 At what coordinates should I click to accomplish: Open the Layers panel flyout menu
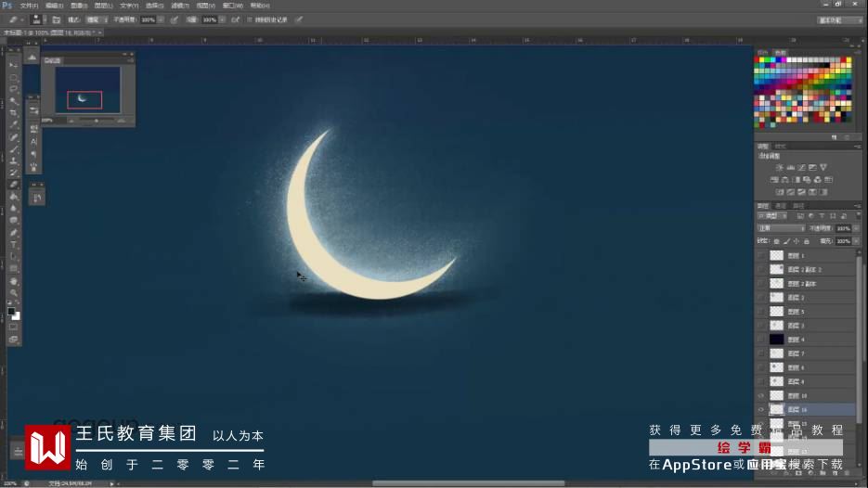point(859,206)
